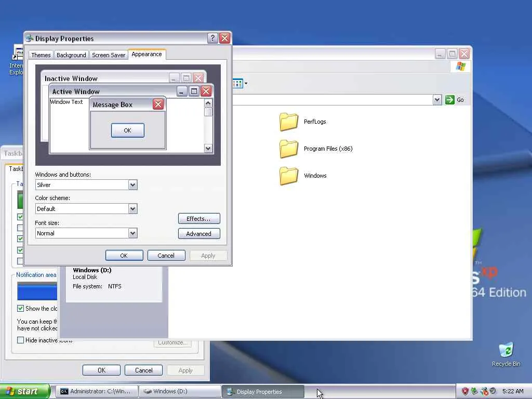Screen dimensions: 532x399
Task: Expand the Color scheme dropdown
Action: pyautogui.click(x=132, y=209)
